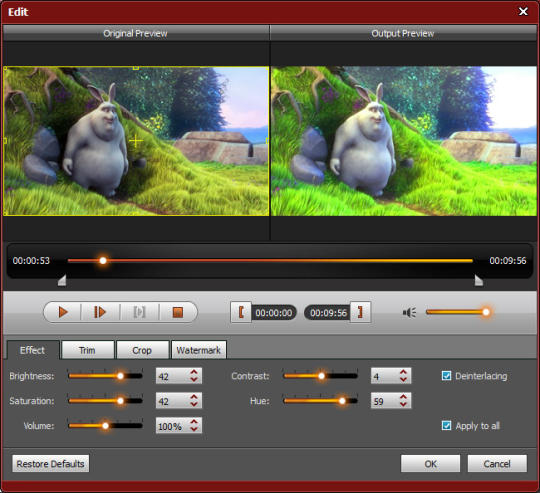Toggle the Apply to all checkbox
The image size is (540, 493).
[446, 426]
